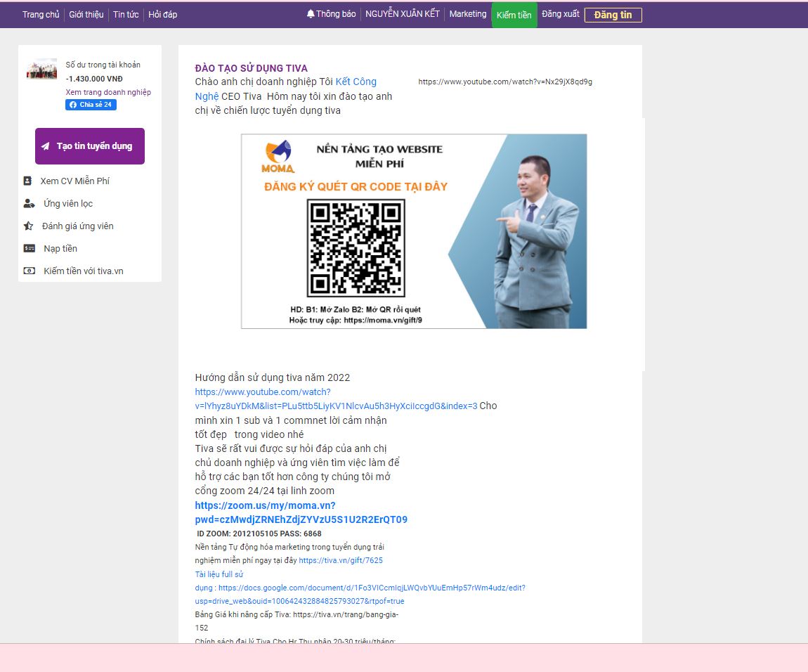The image size is (808, 672).
Task: Click the Facebook Chia sẻ 24 button
Action: (x=91, y=105)
